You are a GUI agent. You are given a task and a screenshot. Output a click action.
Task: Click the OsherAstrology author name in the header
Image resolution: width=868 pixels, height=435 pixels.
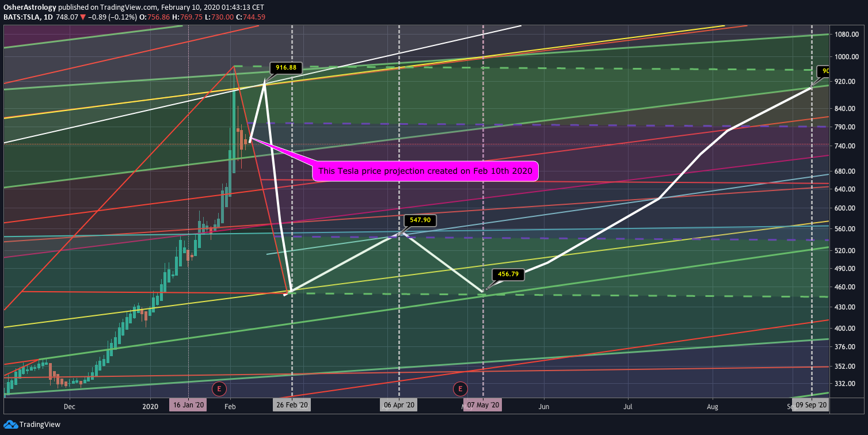click(x=30, y=7)
